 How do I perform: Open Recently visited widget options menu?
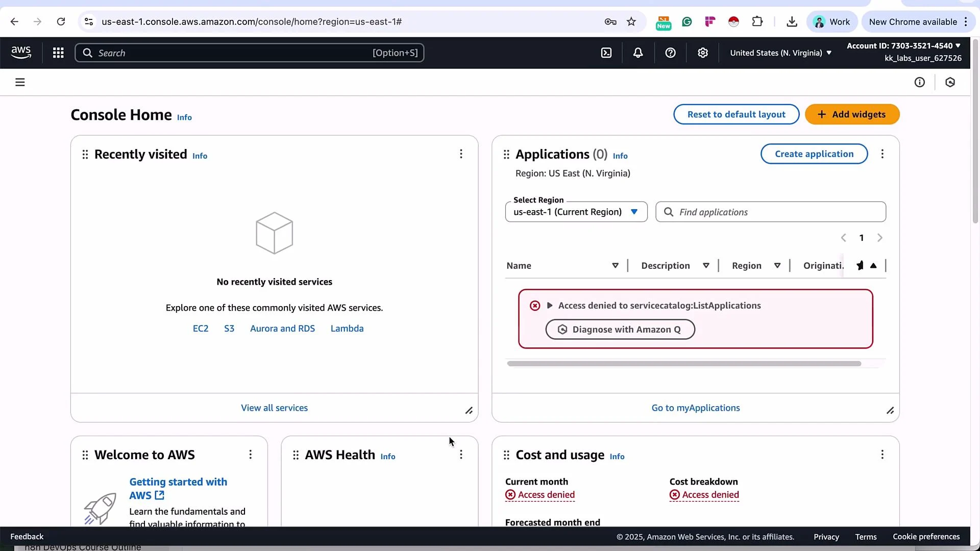pos(461,154)
